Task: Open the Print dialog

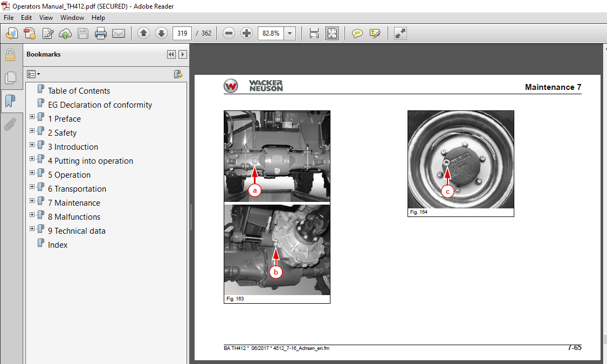Action: 101,33
